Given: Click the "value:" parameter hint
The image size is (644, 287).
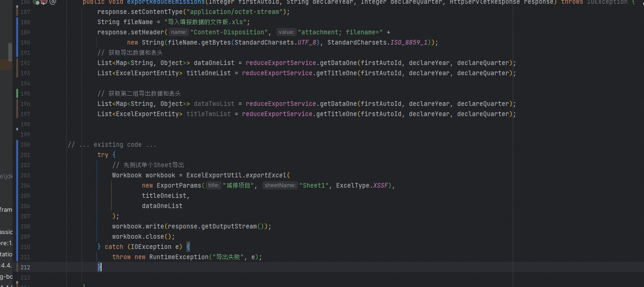Looking at the screenshot, I should 286,32.
